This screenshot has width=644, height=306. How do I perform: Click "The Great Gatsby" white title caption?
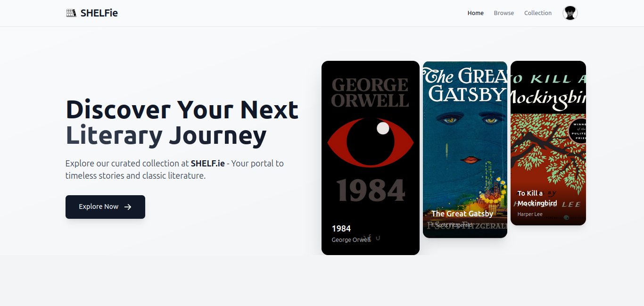[462, 214]
